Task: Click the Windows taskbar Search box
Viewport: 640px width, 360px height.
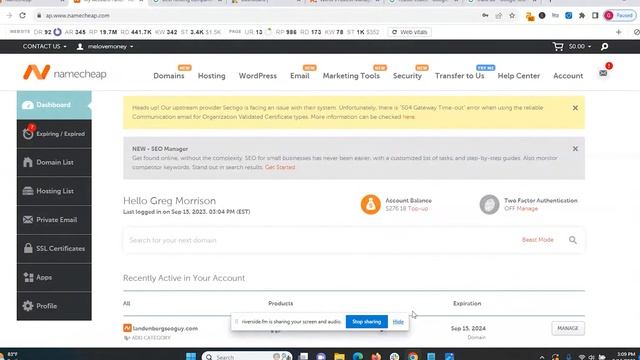Action: click(x=247, y=356)
